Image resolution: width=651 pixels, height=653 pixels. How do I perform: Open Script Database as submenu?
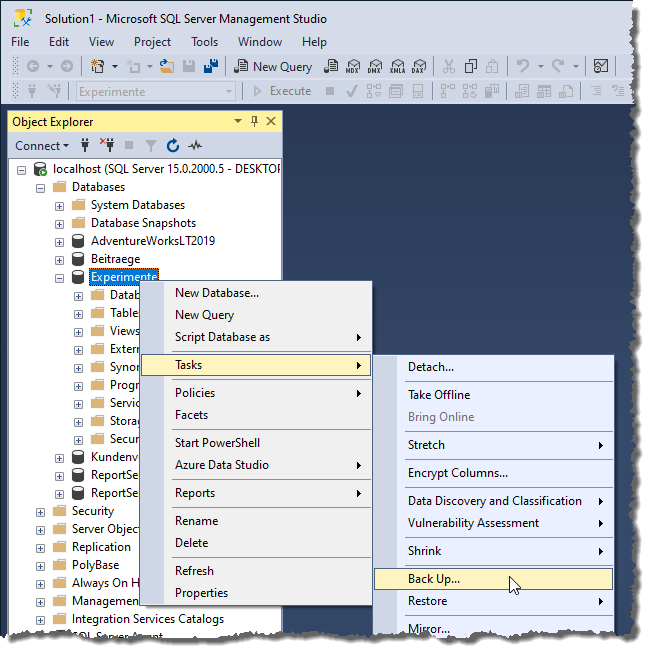[x=256, y=337]
